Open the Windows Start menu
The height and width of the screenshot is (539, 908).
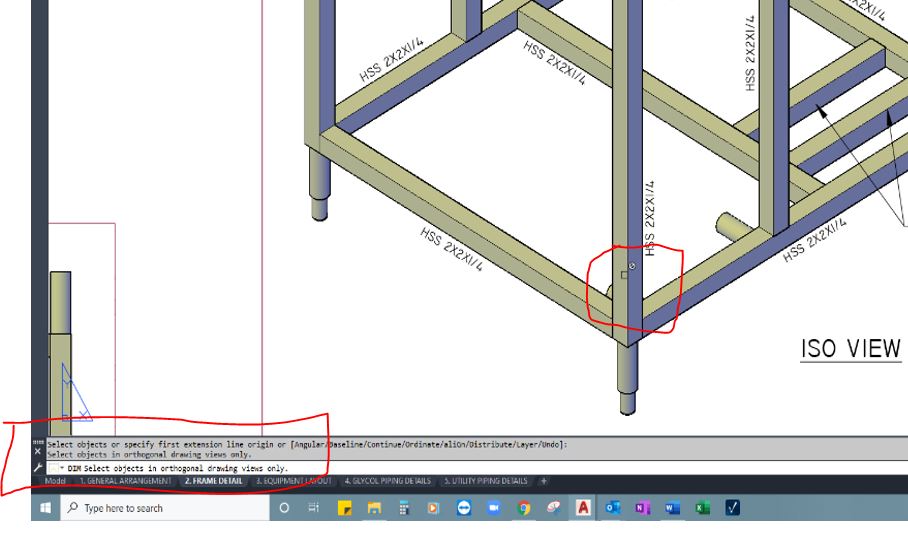tap(45, 508)
